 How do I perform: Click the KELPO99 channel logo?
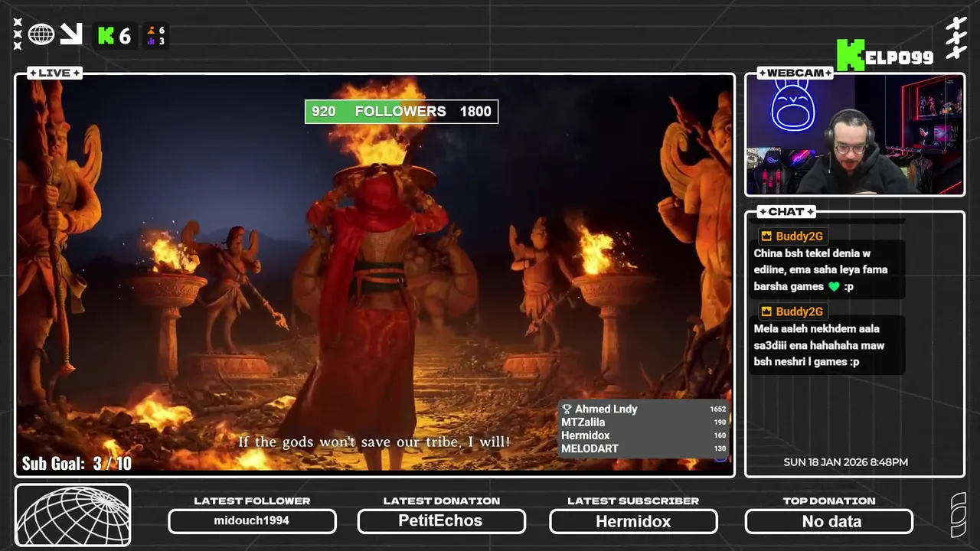click(885, 56)
